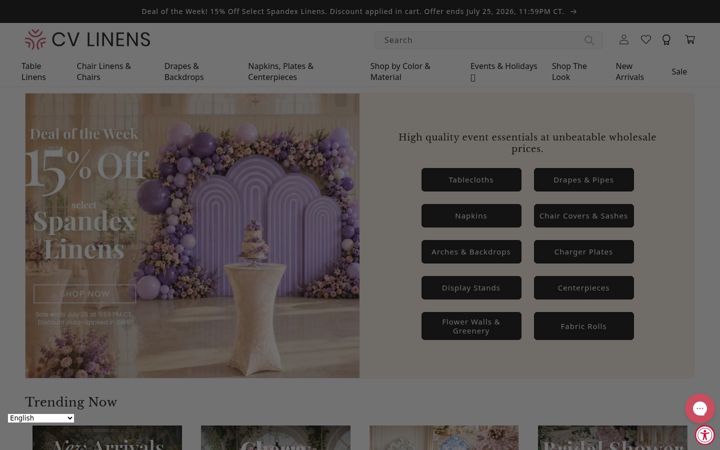Open the accessibility options icon
This screenshot has width=720, height=450.
coord(705,434)
